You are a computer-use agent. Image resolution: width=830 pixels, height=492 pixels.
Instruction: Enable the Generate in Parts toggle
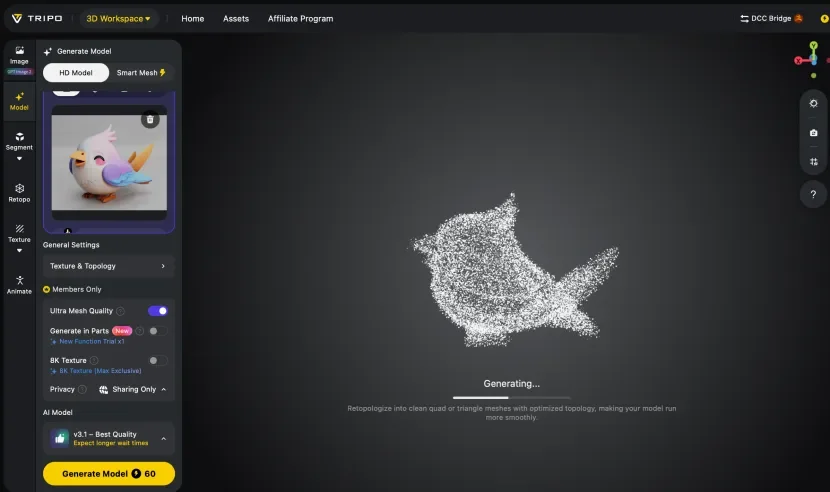click(158, 331)
